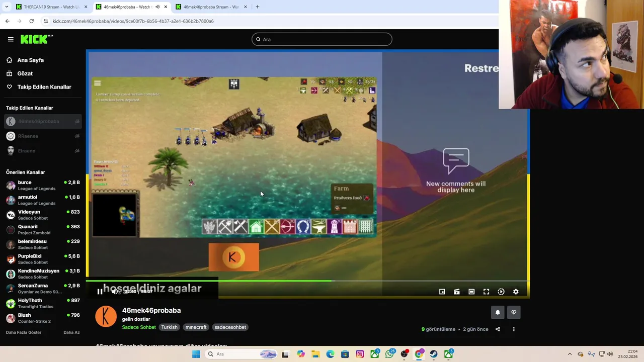Open followed channel 46mek46probaba in sidebar
Image resolution: width=644 pixels, height=362 pixels.
click(x=43, y=121)
